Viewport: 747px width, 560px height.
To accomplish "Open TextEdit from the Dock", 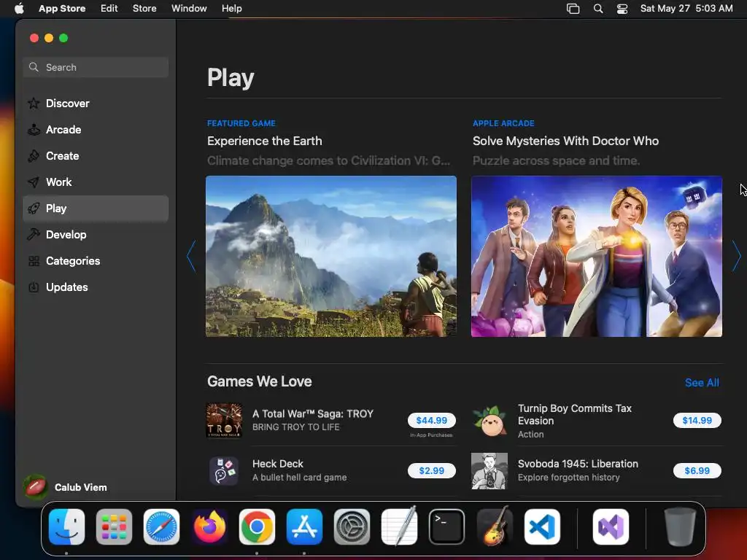I will pyautogui.click(x=399, y=526).
